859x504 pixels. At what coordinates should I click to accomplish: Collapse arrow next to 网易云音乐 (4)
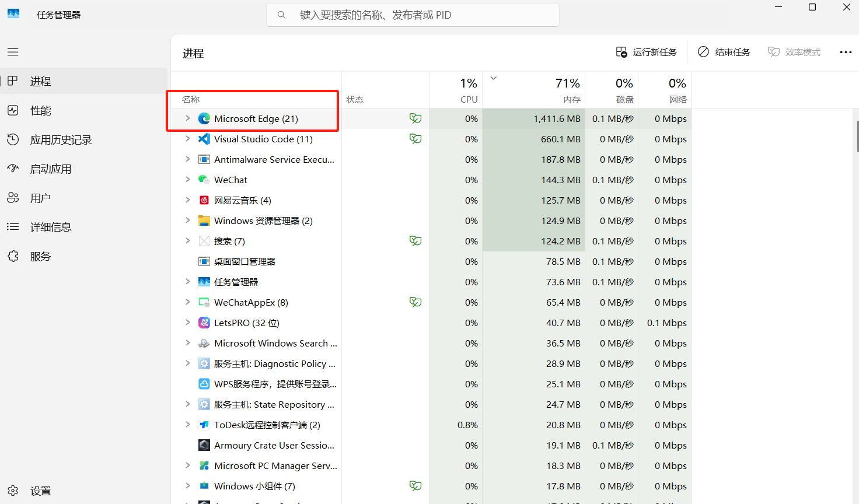point(187,200)
